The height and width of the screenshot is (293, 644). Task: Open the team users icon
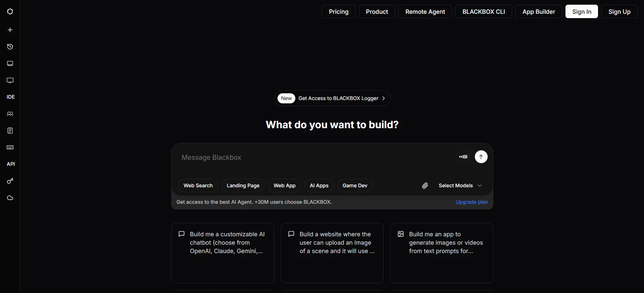coord(10,114)
